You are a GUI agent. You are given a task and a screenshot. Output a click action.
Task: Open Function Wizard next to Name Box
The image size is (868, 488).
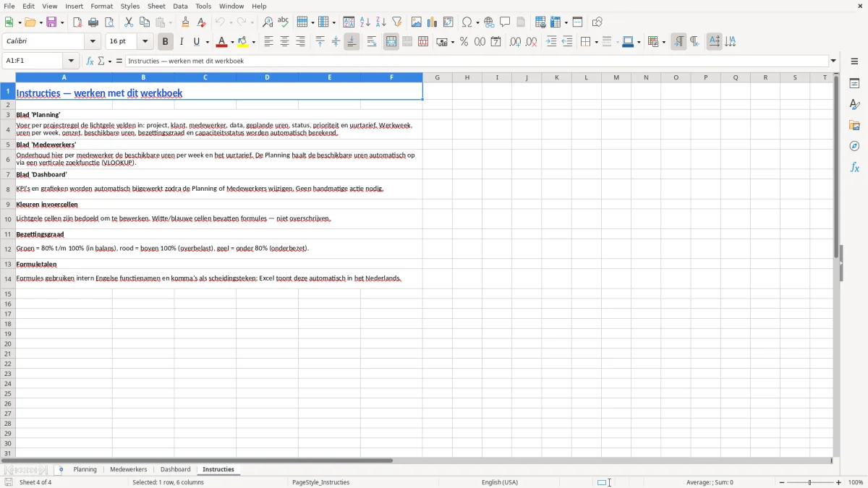coord(90,61)
